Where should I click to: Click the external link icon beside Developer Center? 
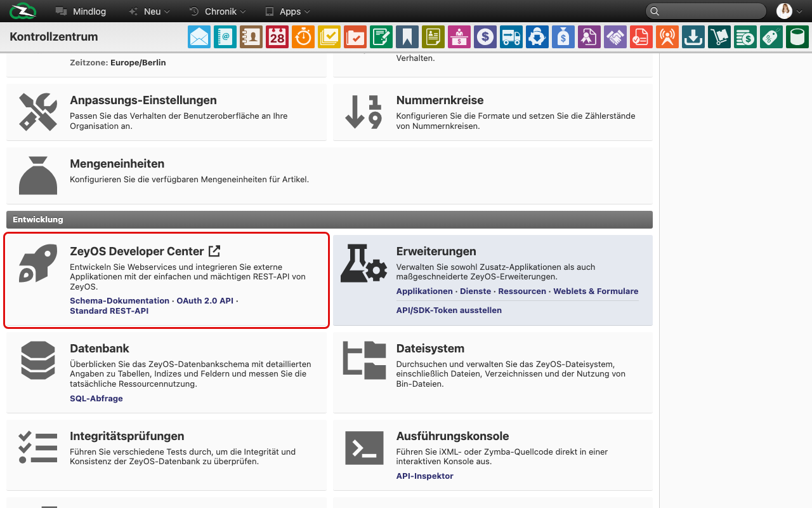pyautogui.click(x=214, y=251)
